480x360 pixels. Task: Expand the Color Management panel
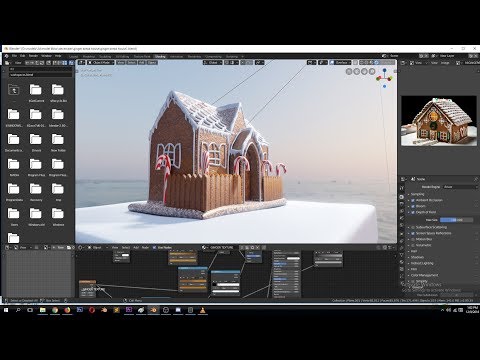pyautogui.click(x=424, y=275)
